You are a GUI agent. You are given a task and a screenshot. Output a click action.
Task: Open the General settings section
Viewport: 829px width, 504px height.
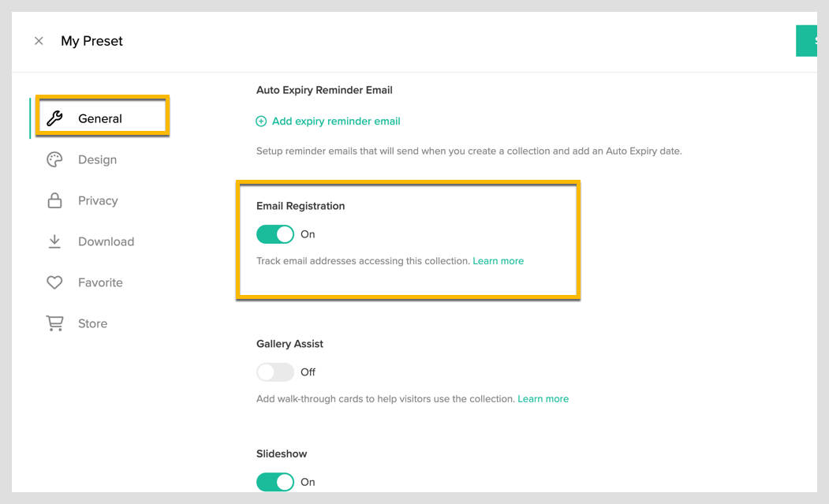click(99, 118)
